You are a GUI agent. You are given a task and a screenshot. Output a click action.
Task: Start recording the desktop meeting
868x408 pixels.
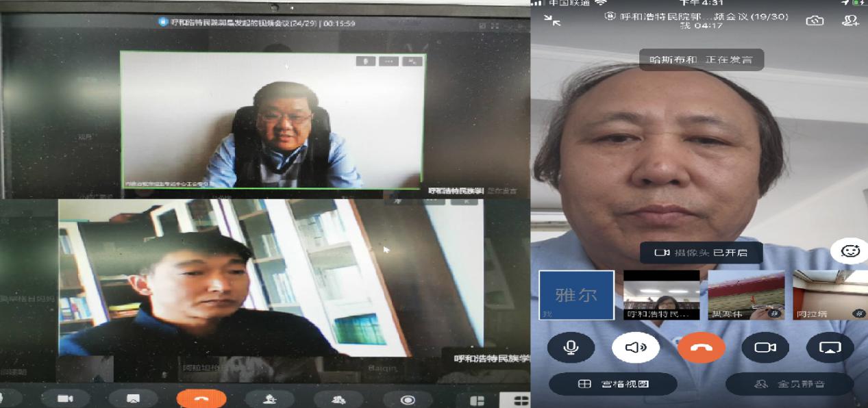[408, 400]
